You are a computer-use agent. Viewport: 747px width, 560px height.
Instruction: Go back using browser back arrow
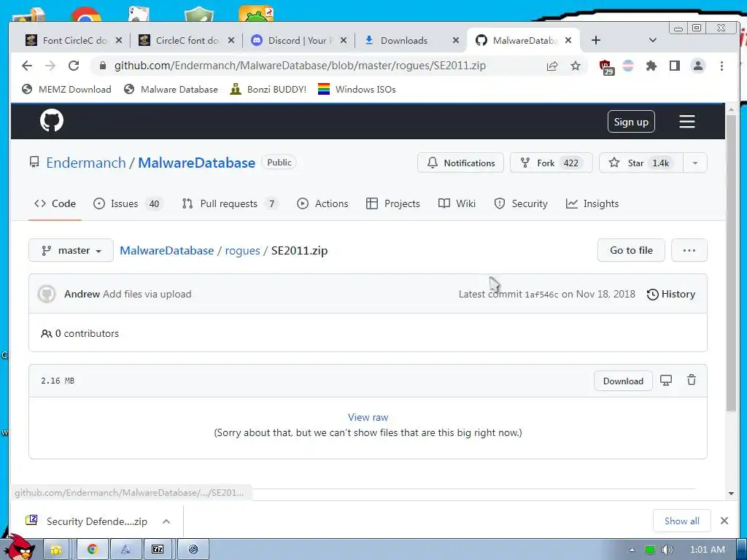tap(27, 66)
